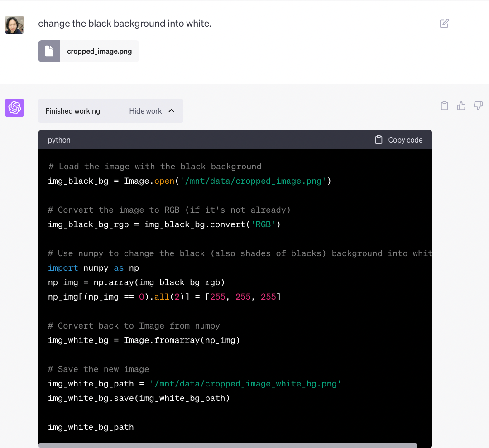Viewport: 489px width, 448px height.
Task: Expand the Finished working panel header
Action: (x=72, y=111)
